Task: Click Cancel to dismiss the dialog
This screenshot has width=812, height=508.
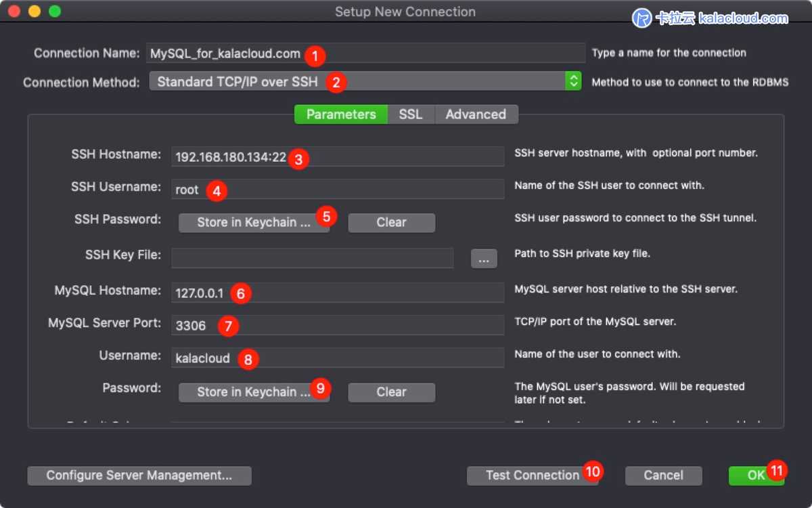Action: pos(663,475)
